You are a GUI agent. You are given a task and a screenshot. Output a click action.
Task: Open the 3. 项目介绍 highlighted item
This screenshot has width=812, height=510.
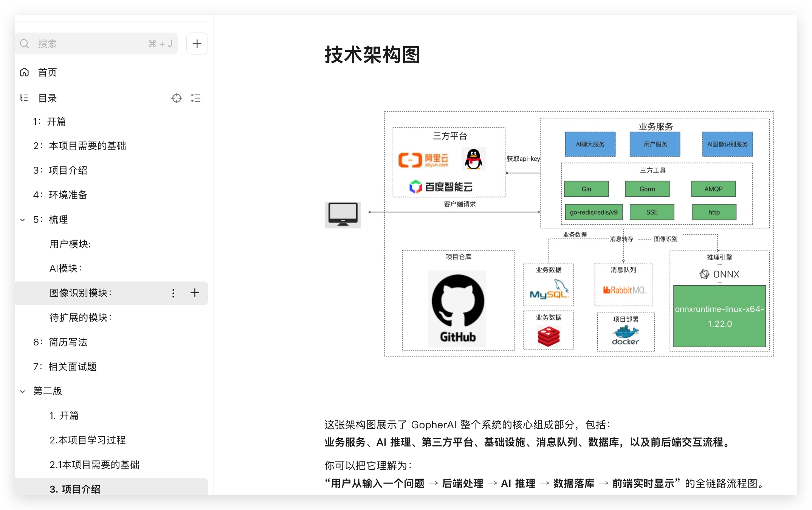tap(75, 489)
